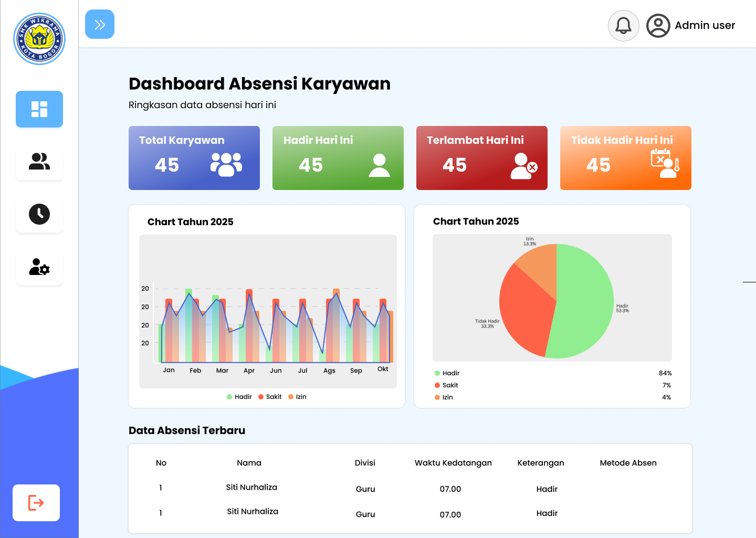The width and height of the screenshot is (756, 538).
Task: Open the notifications bell
Action: [x=623, y=26]
